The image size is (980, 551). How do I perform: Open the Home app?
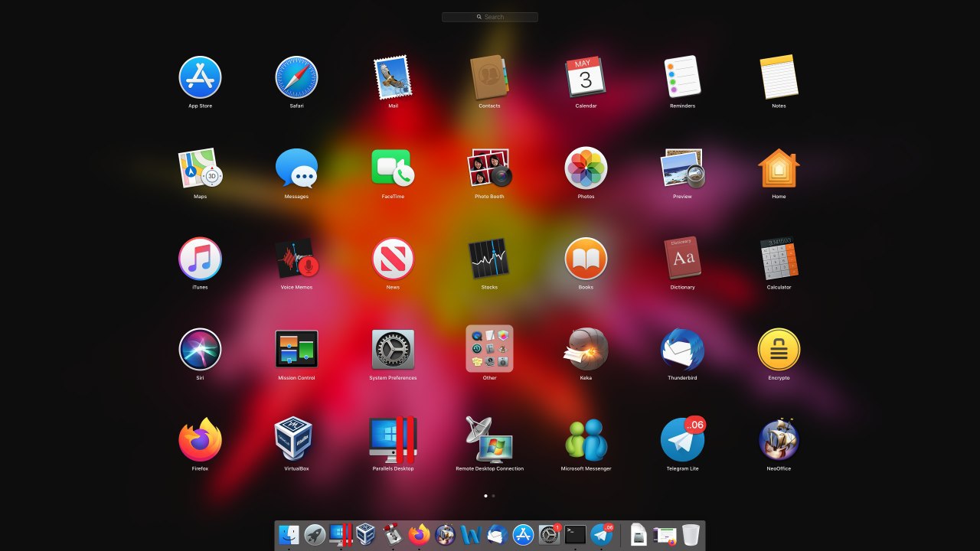(779, 168)
